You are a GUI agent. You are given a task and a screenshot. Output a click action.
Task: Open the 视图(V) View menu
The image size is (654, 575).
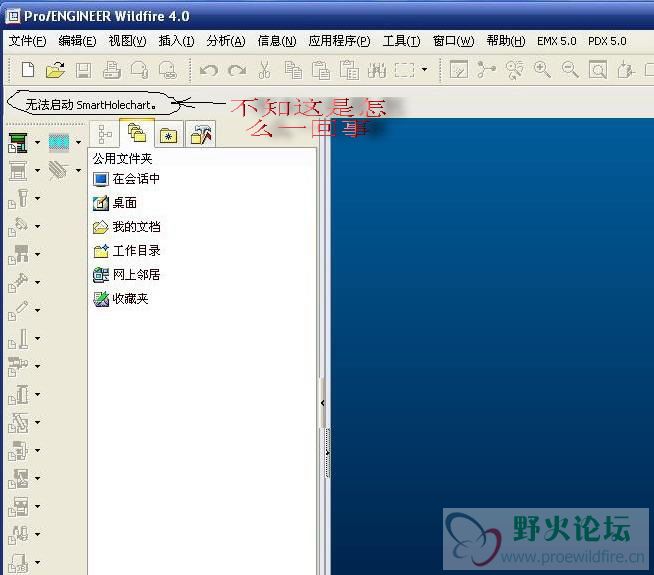click(x=127, y=41)
